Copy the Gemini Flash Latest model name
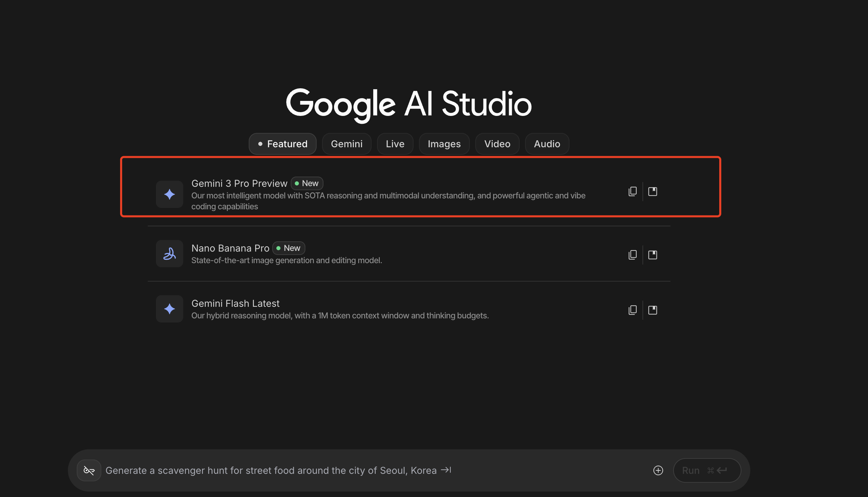The width and height of the screenshot is (868, 497). (x=632, y=310)
